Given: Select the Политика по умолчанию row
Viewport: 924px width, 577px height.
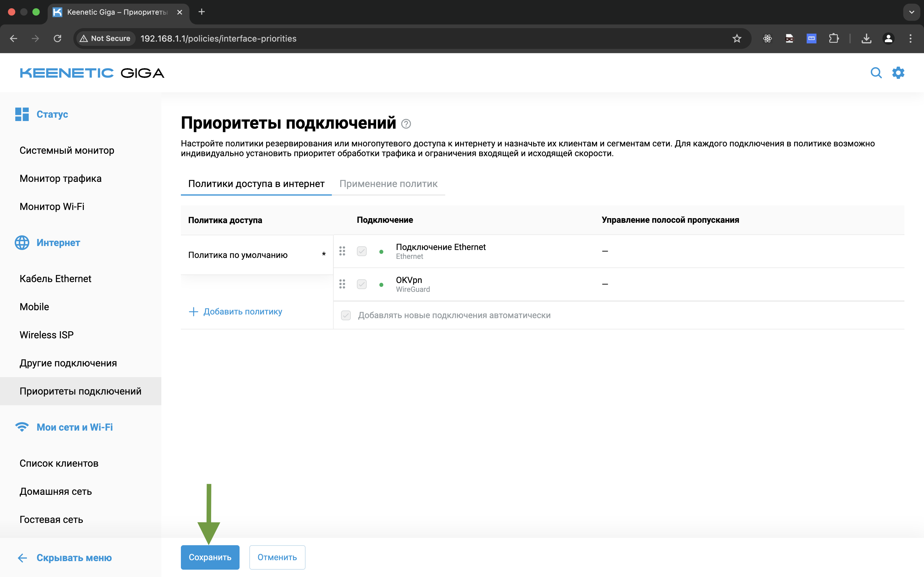Looking at the screenshot, I should 238,255.
